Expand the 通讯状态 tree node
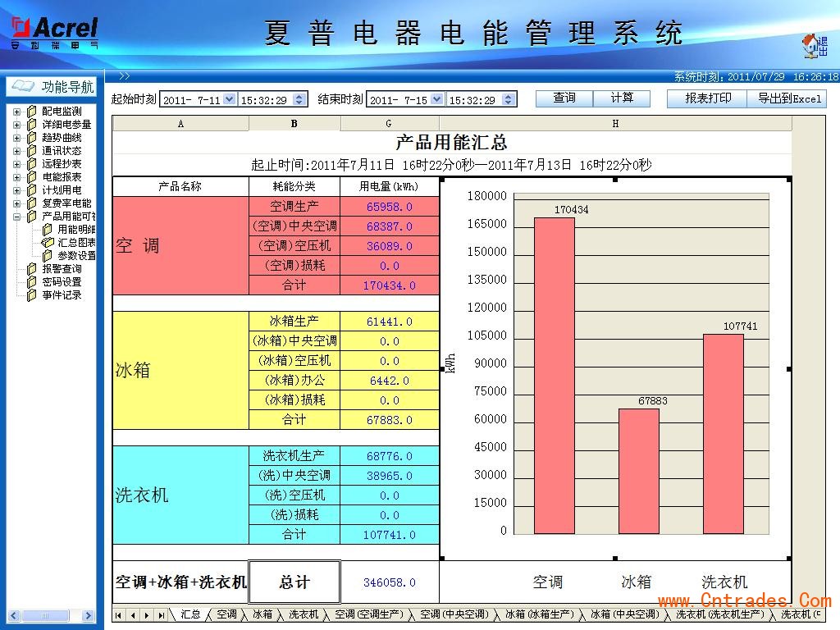Viewport: 840px width, 630px height. click(16, 151)
